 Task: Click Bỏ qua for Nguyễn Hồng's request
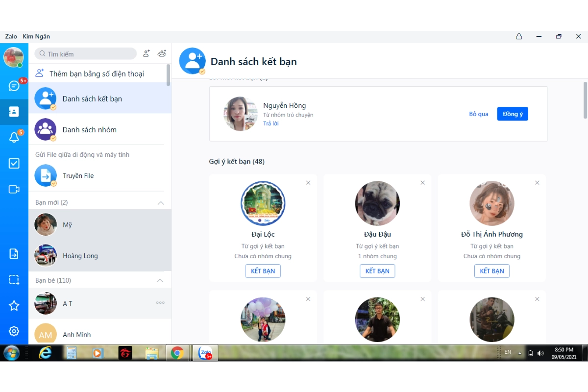click(x=478, y=114)
